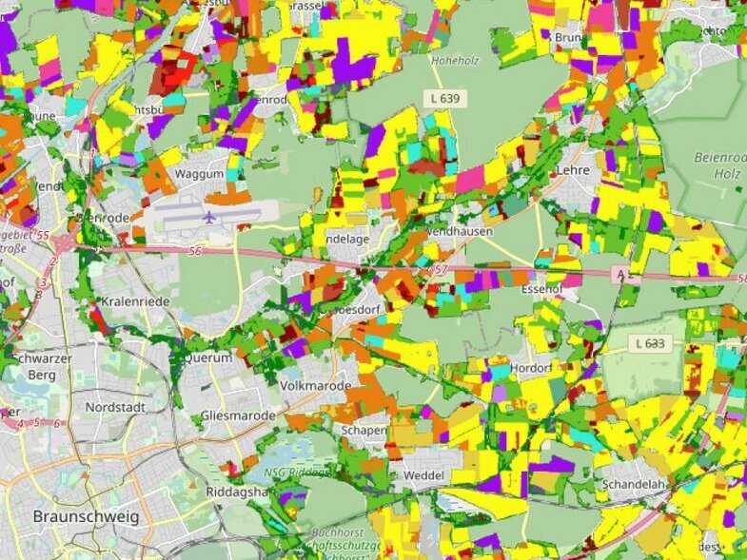Select the Braunschweig city label

click(86, 517)
